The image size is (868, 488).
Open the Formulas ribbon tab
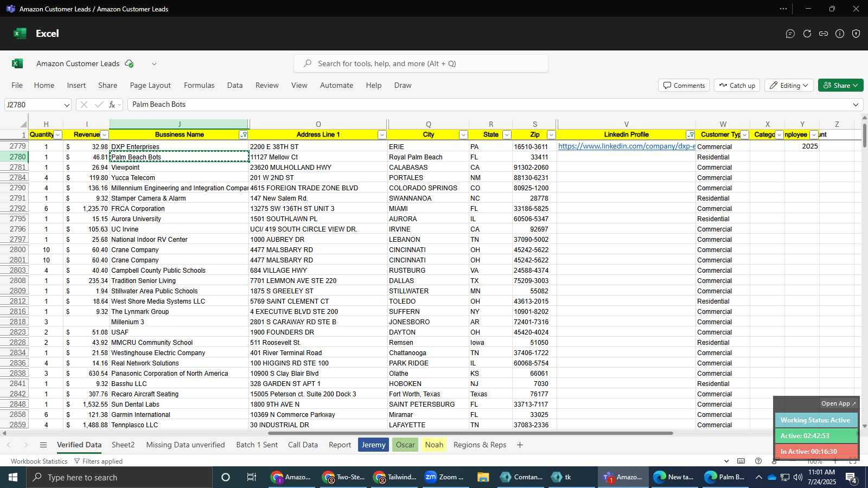199,85
